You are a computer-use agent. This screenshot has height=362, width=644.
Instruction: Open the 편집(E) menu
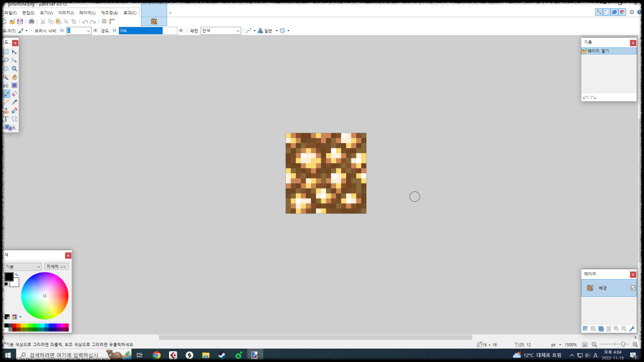(x=28, y=13)
